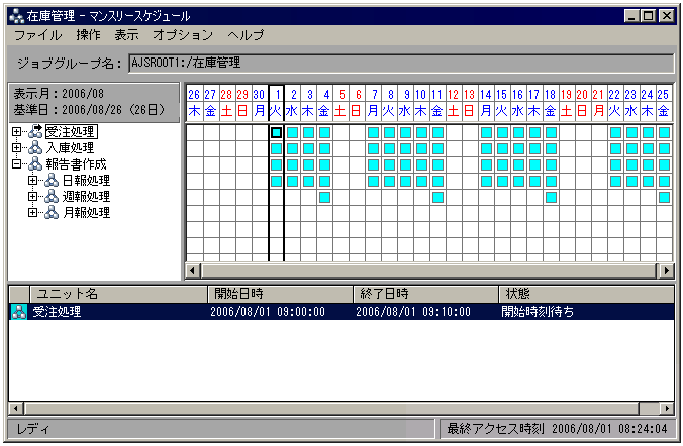Sort by the 終了日時 column header
This screenshot has width=683, height=446.
point(426,294)
